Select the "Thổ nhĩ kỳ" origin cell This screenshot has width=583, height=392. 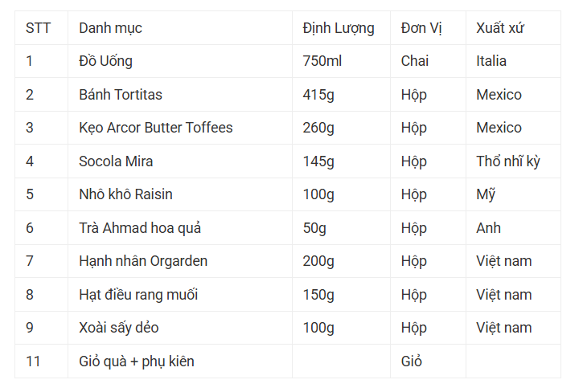point(508,161)
